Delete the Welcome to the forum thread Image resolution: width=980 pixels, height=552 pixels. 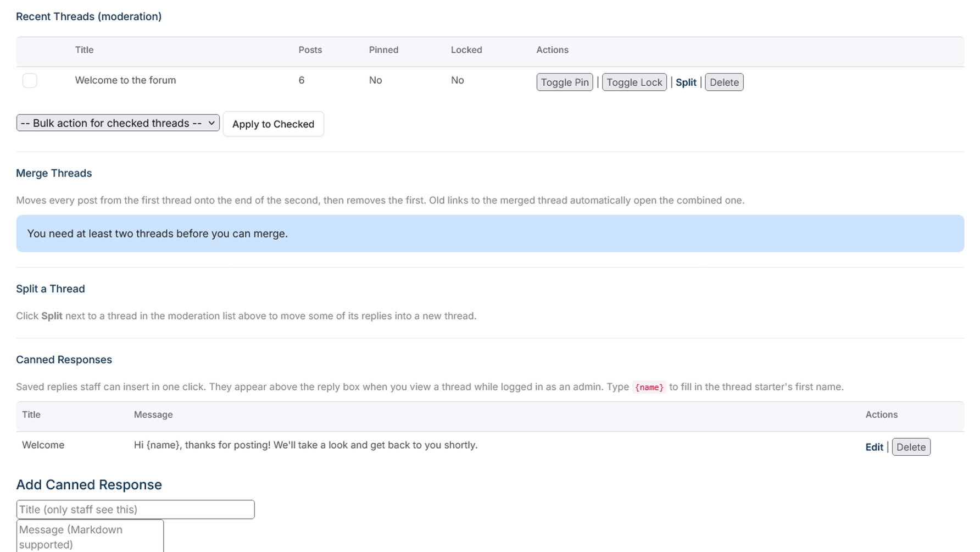724,82
